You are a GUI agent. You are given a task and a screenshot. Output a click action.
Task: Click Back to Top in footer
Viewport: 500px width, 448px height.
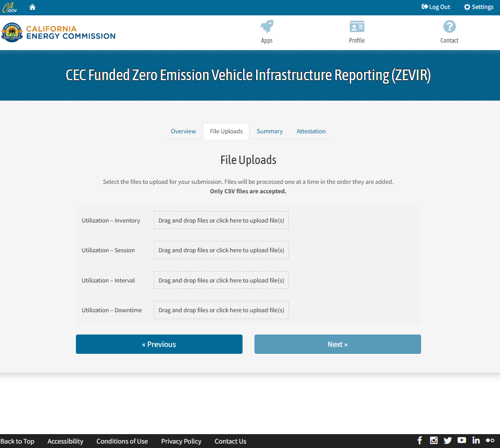coord(17,441)
